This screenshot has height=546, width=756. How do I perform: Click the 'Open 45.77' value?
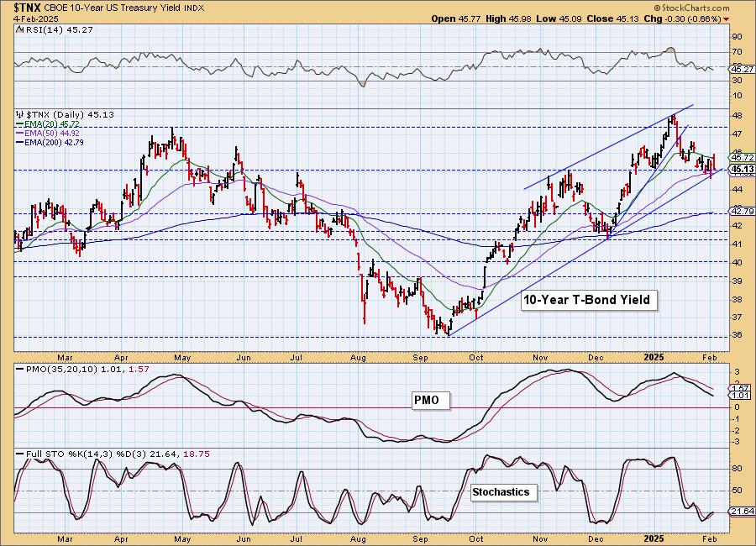[455, 18]
